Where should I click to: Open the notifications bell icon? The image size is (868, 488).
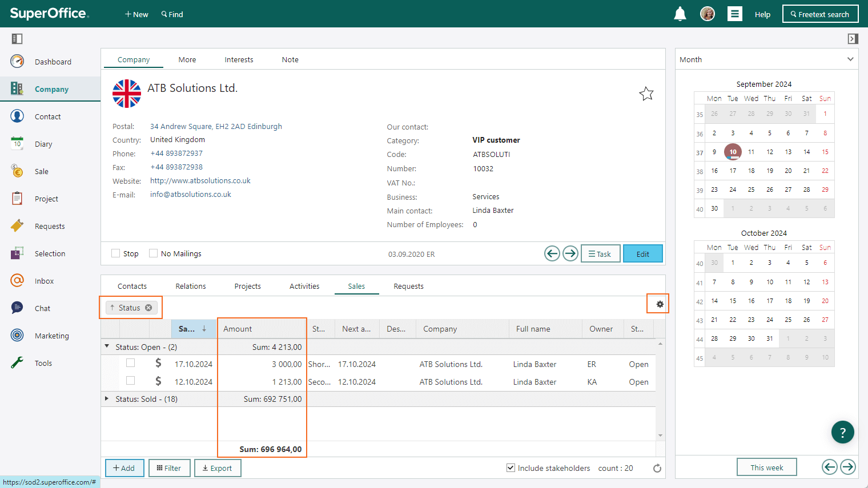tap(680, 14)
